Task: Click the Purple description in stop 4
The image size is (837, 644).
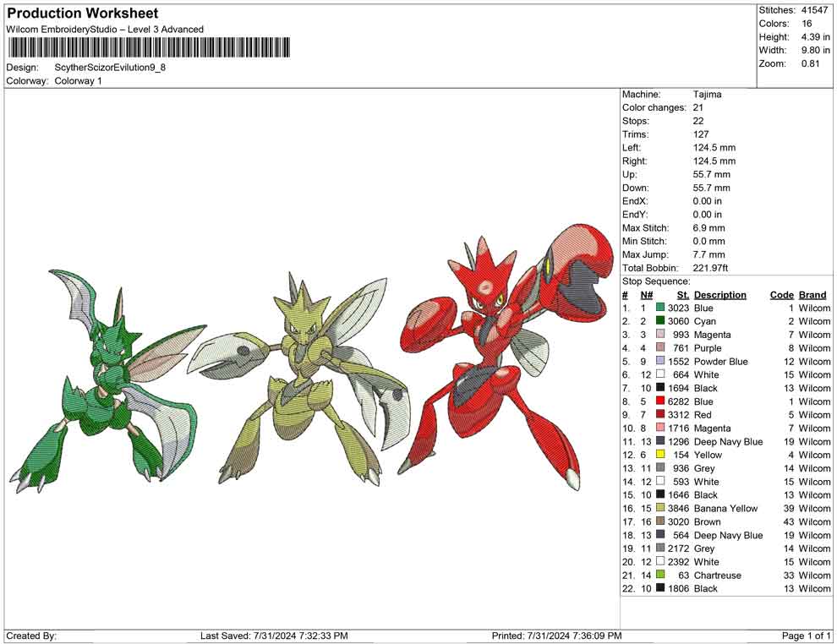Action: pyautogui.click(x=708, y=348)
